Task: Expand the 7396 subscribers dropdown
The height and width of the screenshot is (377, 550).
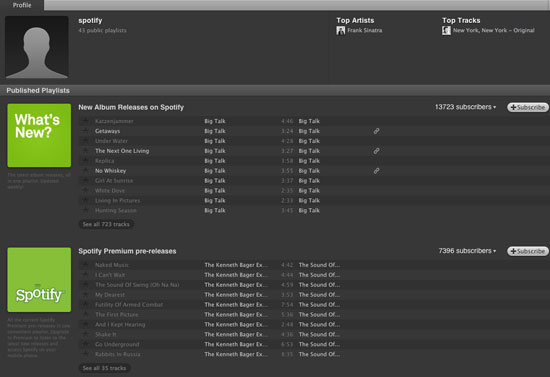Action: pyautogui.click(x=467, y=251)
